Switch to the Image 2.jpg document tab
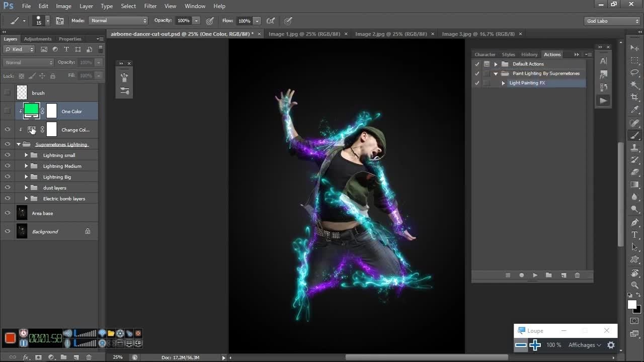The height and width of the screenshot is (362, 644). (391, 34)
